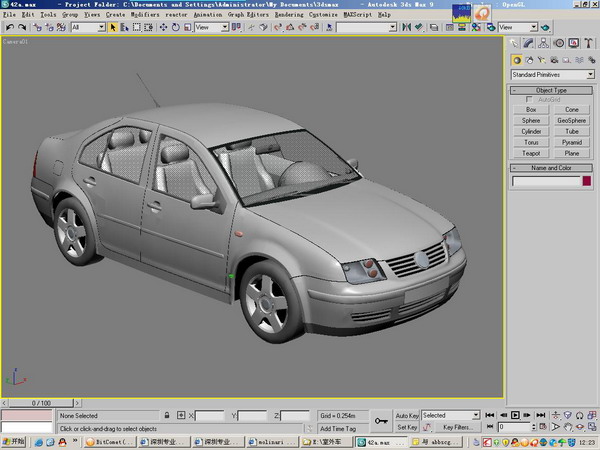
Task: Click the object name input field
Action: 546,181
